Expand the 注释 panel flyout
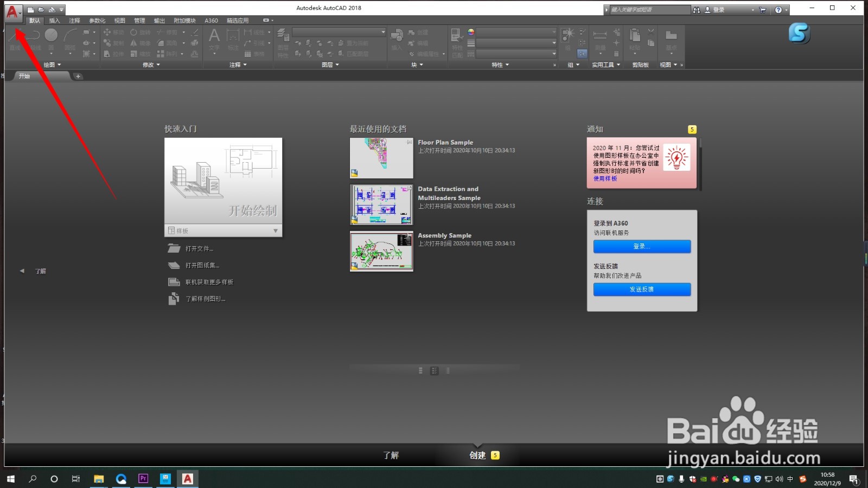The height and width of the screenshot is (488, 868). click(x=238, y=65)
